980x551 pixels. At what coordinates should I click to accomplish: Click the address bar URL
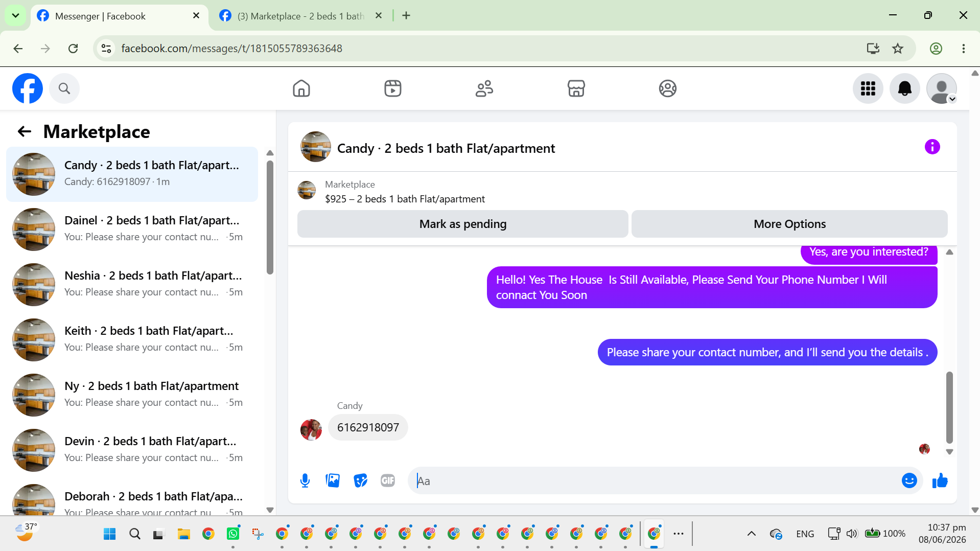(231, 49)
